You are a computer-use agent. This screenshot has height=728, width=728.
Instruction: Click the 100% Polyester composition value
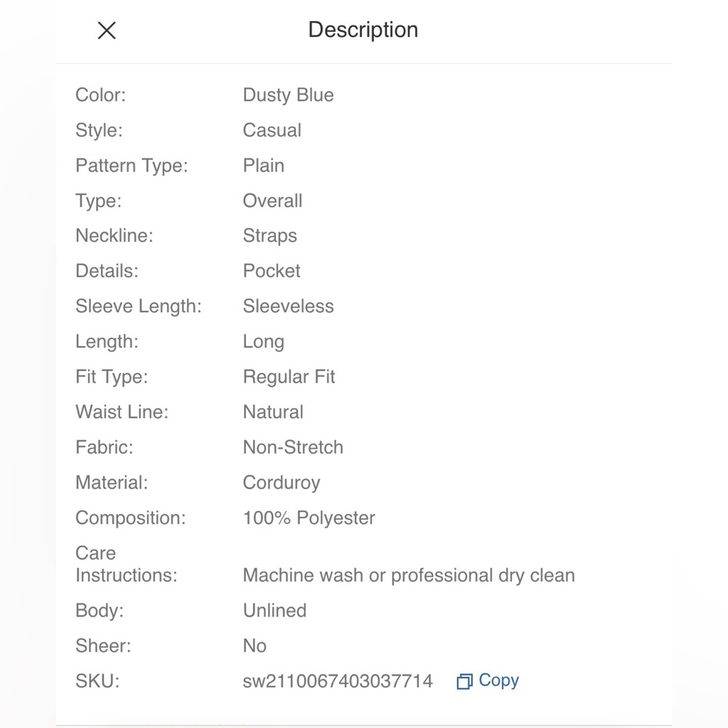click(309, 518)
